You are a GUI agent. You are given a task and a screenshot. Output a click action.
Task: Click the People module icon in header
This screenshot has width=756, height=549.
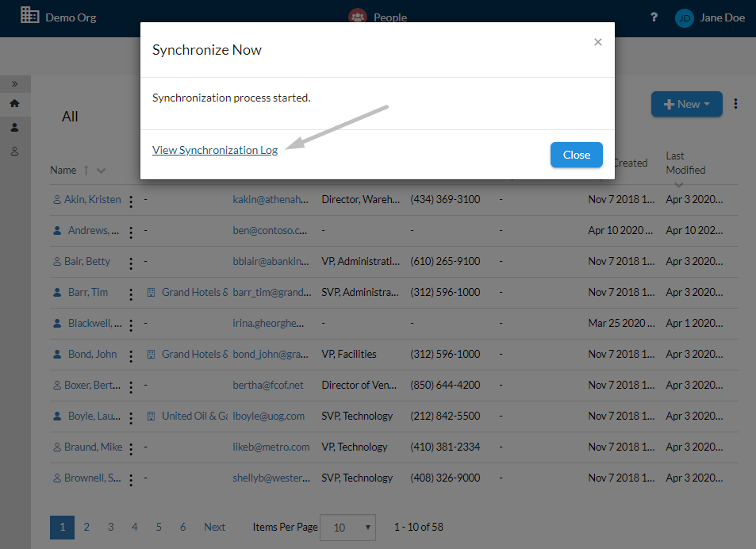click(x=357, y=17)
